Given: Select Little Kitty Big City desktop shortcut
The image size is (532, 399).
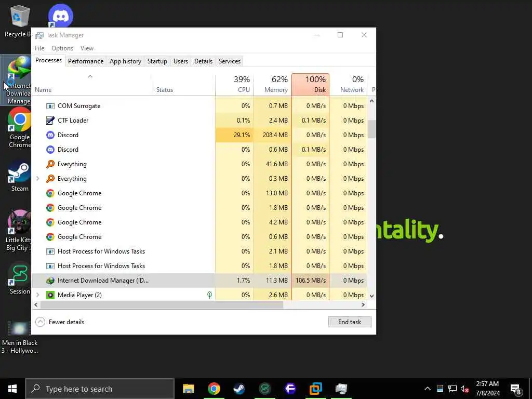Looking at the screenshot, I should click(x=18, y=231).
